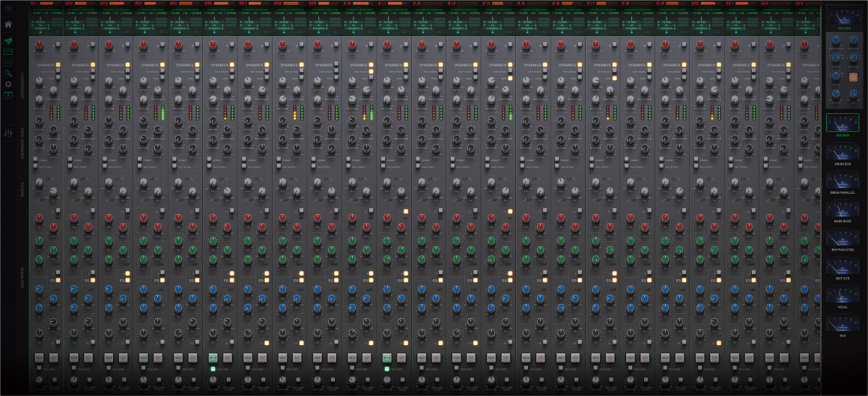Click the red input trim knob on channel 001
This screenshot has height=396, width=868.
tap(39, 45)
